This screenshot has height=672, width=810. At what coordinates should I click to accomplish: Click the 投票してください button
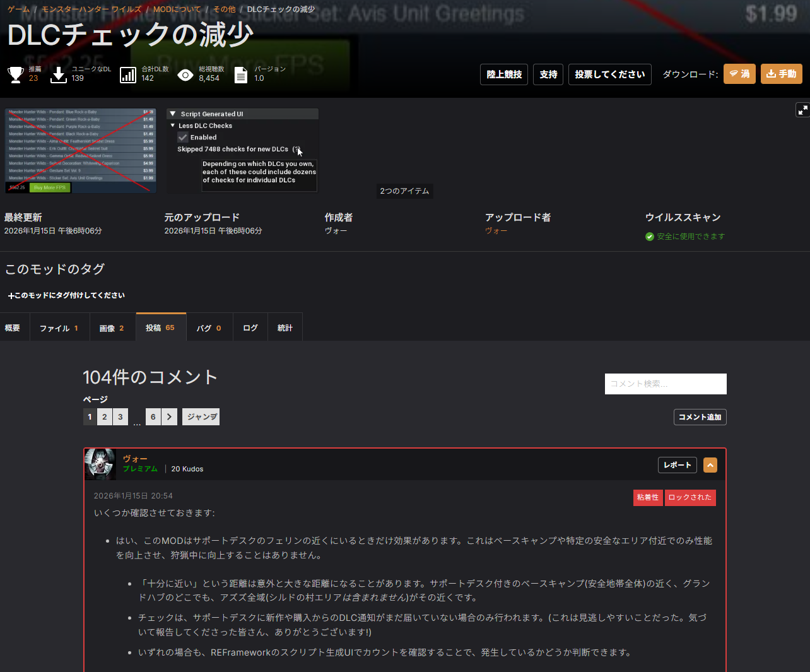[609, 74]
